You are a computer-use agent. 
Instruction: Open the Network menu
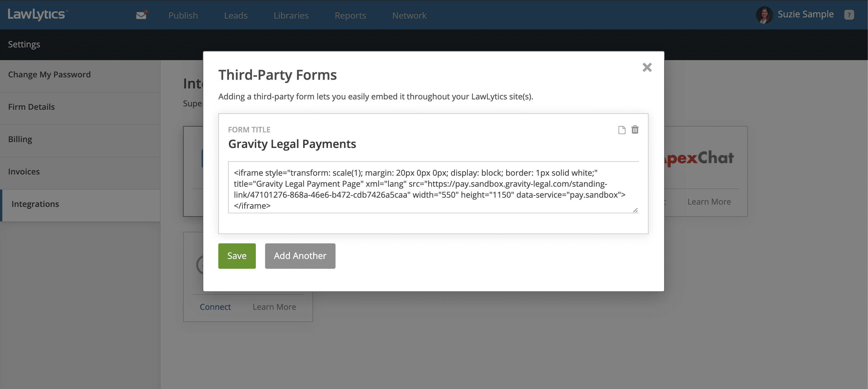click(409, 16)
